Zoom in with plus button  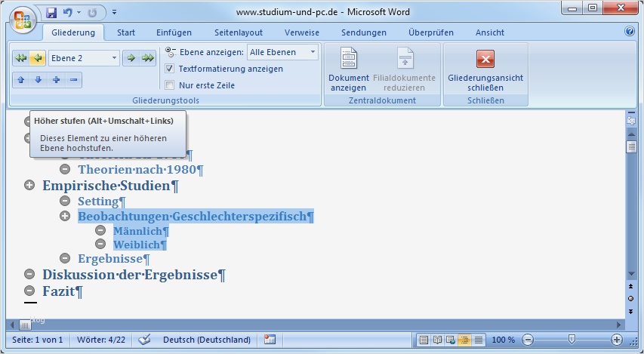tap(617, 340)
